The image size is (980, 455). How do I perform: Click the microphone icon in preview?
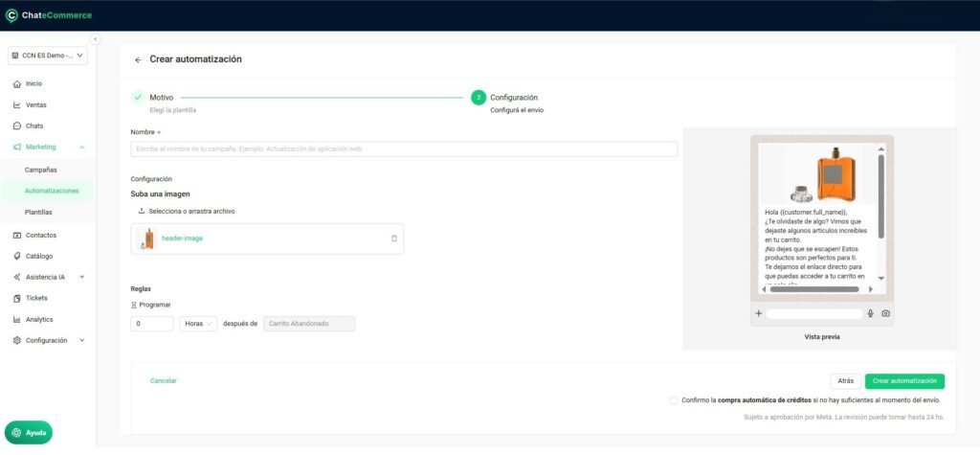coord(871,313)
